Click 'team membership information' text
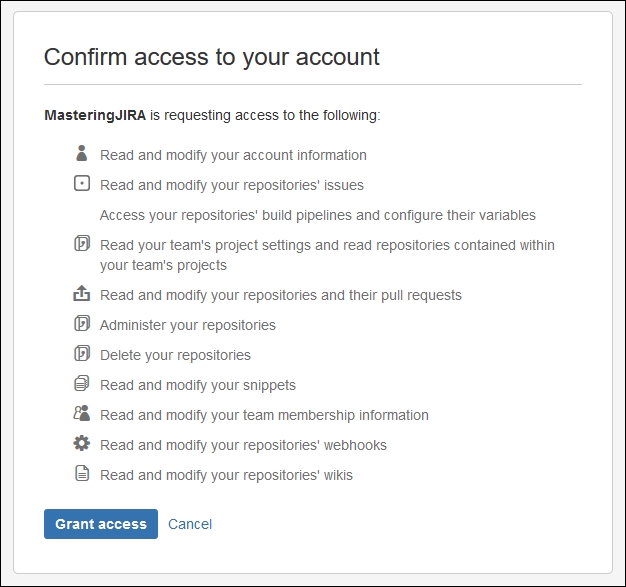The image size is (626, 587). pyautogui.click(x=336, y=415)
